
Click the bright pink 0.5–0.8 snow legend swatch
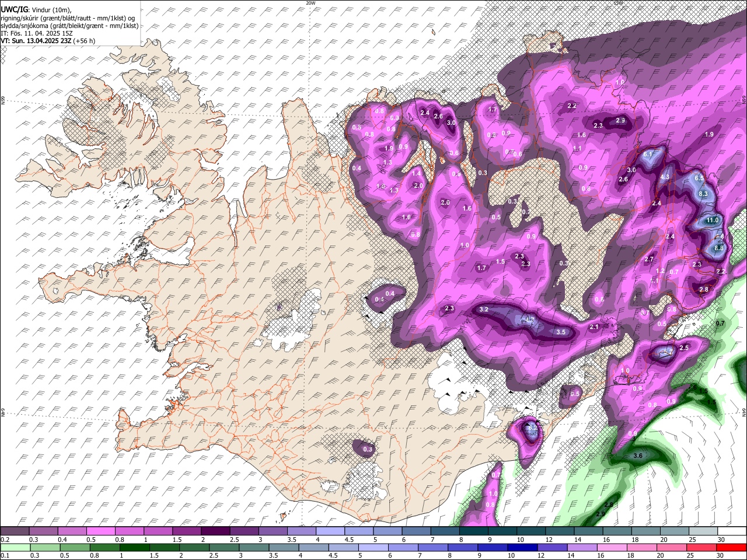tap(100, 531)
